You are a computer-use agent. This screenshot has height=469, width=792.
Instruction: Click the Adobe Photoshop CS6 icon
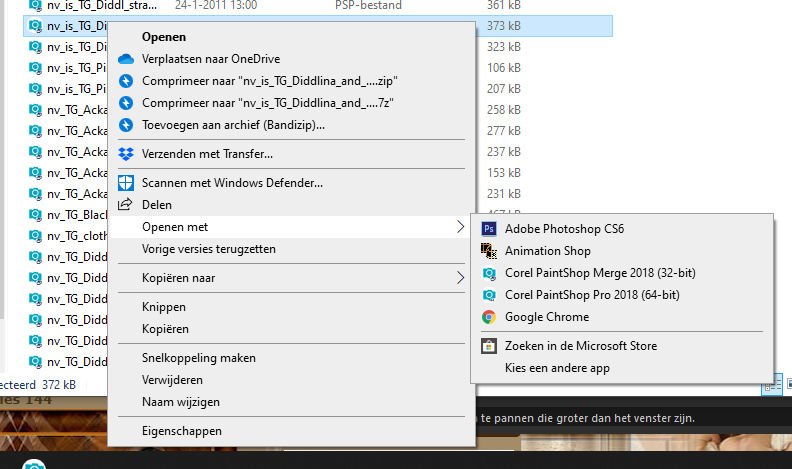[x=488, y=229]
